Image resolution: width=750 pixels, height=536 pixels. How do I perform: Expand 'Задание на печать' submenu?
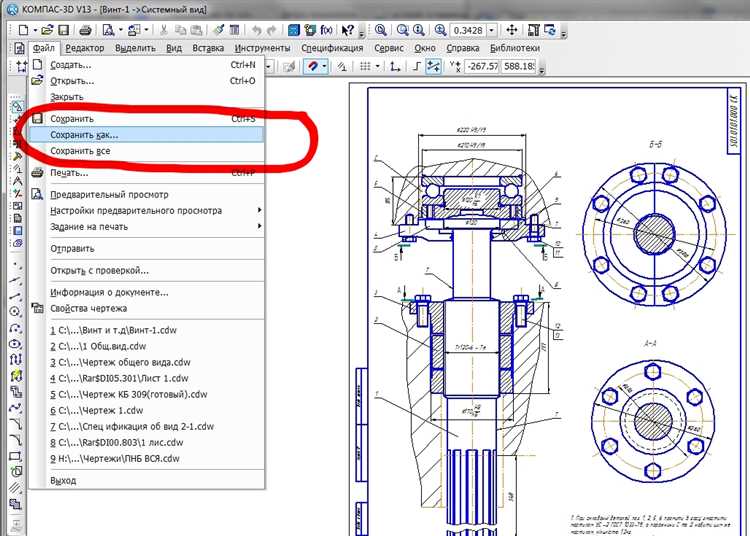[x=259, y=226]
